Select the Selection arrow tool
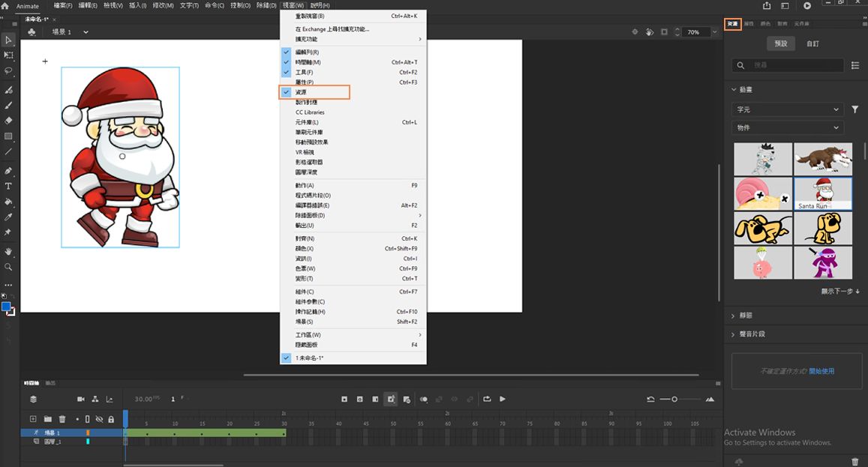 tap(8, 40)
